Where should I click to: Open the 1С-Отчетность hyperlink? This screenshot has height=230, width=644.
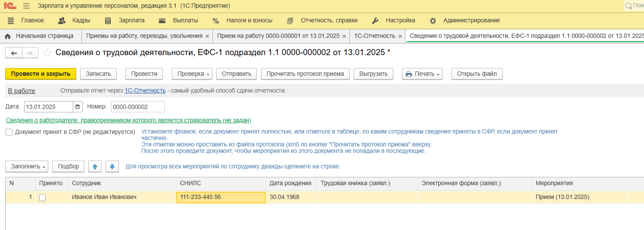[x=145, y=90]
